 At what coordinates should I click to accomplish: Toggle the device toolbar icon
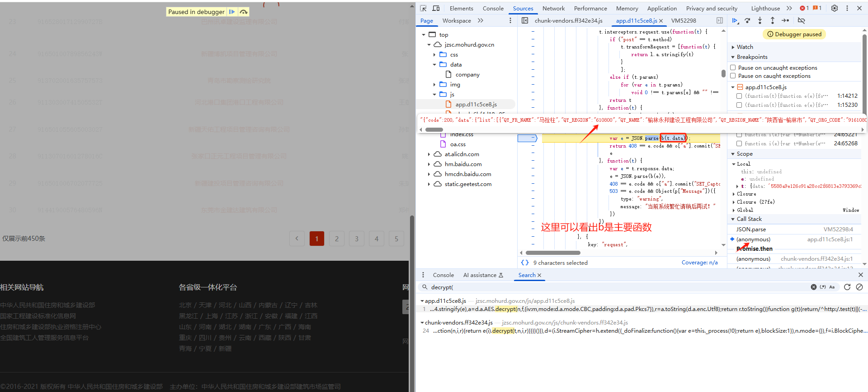click(x=436, y=8)
